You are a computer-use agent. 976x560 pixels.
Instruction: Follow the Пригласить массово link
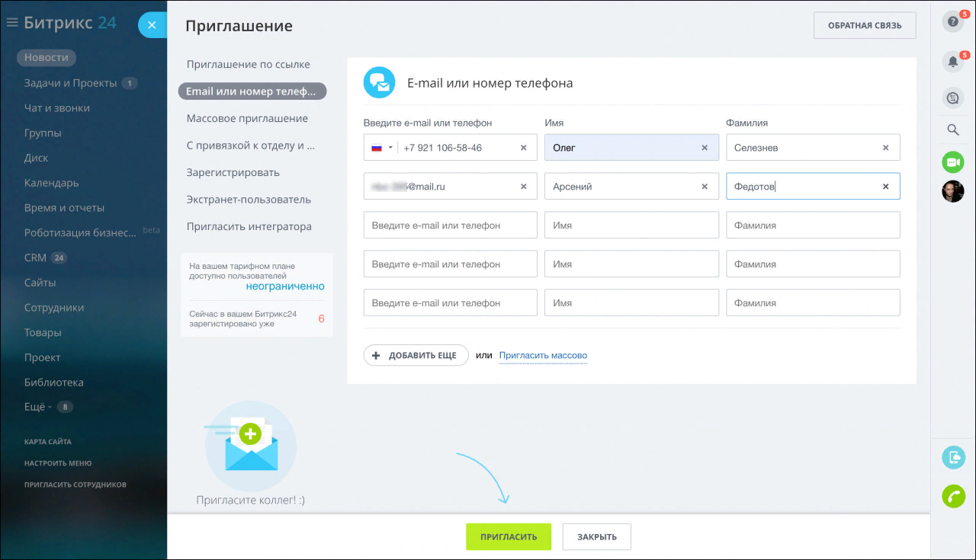pyautogui.click(x=543, y=355)
